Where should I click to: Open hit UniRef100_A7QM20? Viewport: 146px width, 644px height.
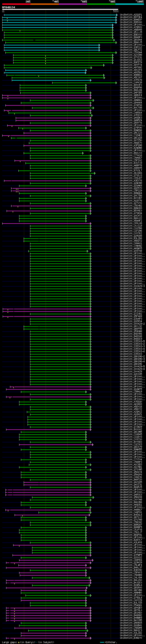[131, 27]
